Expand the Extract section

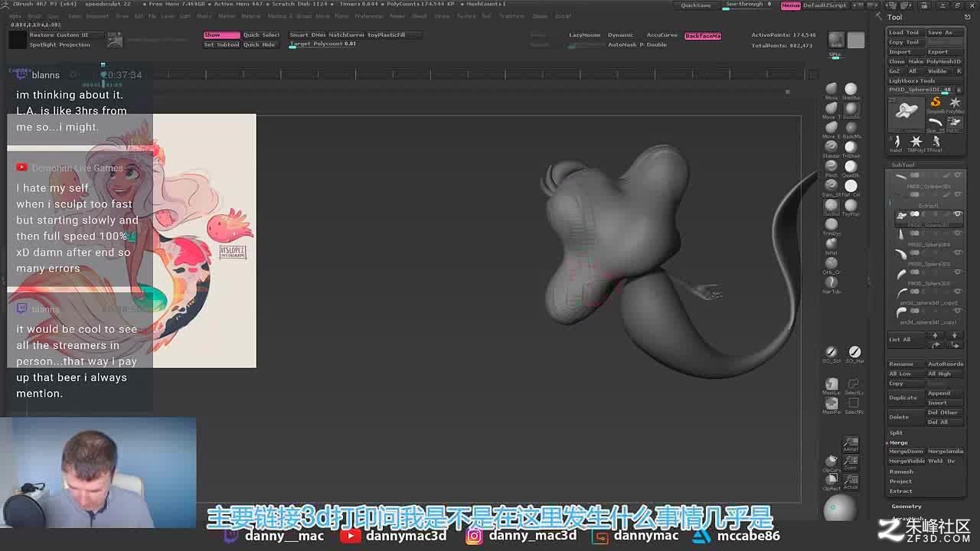[900, 491]
